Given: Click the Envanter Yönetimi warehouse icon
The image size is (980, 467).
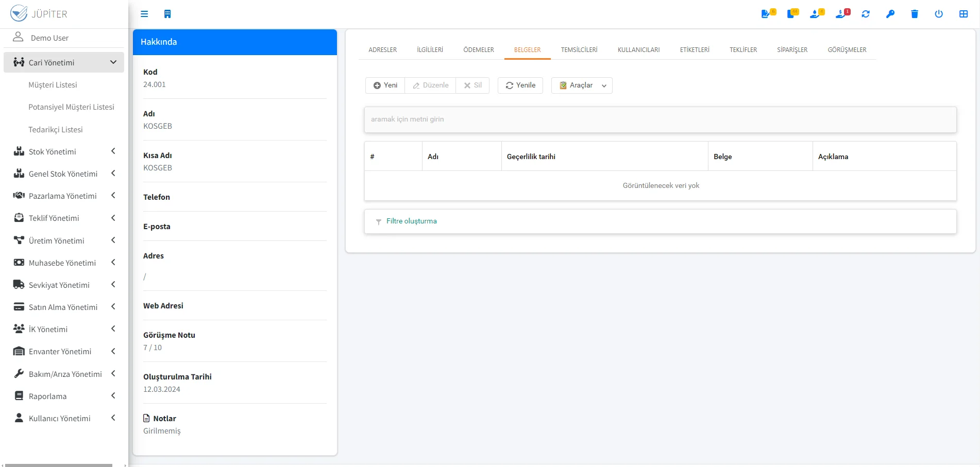Looking at the screenshot, I should click(x=19, y=351).
